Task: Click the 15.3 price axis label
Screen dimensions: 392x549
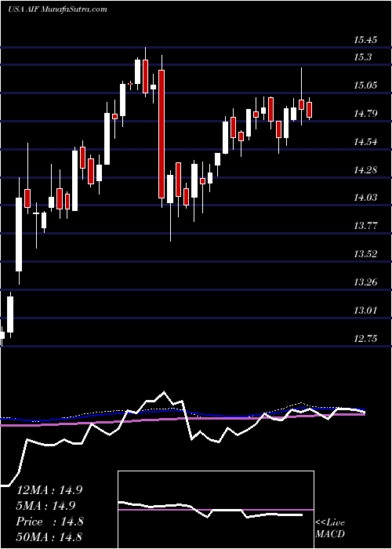Action: coord(362,57)
